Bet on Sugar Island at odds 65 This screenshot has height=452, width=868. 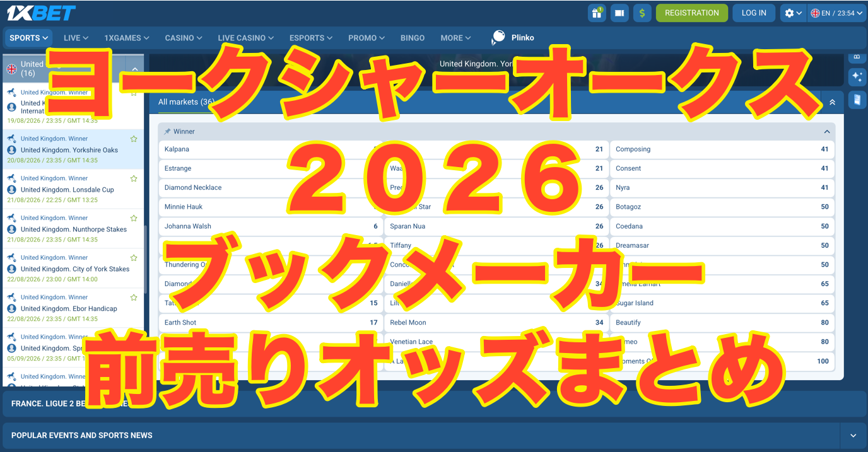pyautogui.click(x=722, y=303)
